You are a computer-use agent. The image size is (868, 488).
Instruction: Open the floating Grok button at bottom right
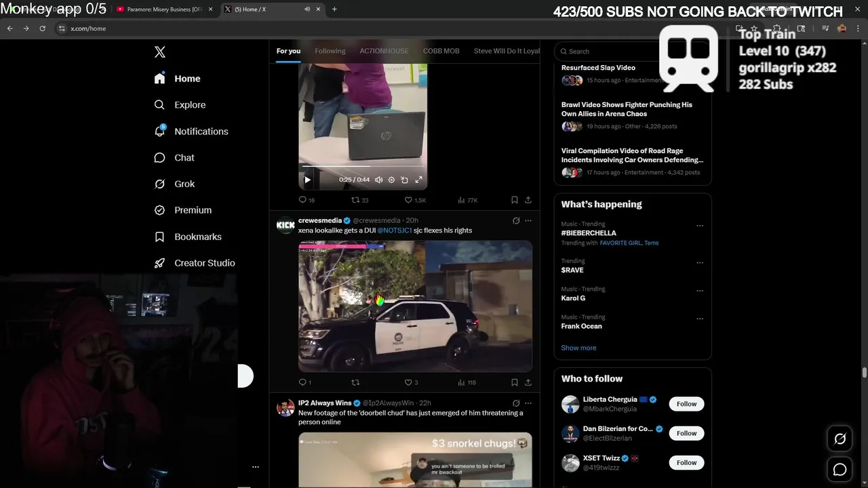tap(840, 439)
